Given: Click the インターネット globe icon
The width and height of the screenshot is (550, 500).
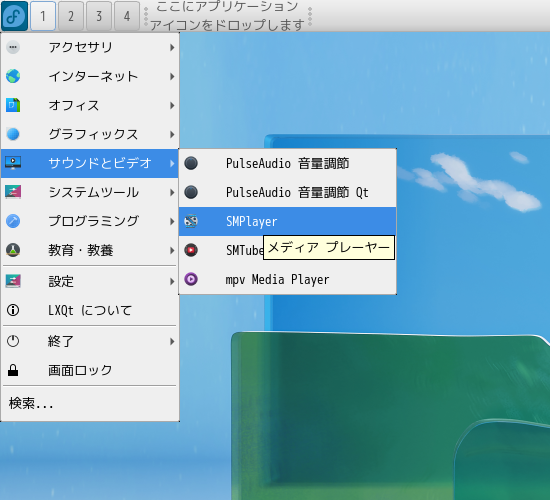Looking at the screenshot, I should pyautogui.click(x=13, y=76).
